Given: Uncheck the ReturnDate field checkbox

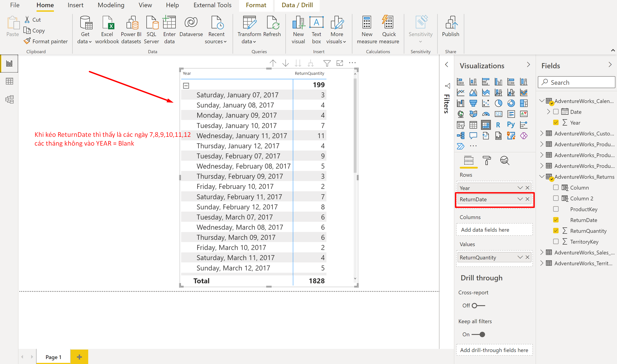Looking at the screenshot, I should (x=556, y=220).
